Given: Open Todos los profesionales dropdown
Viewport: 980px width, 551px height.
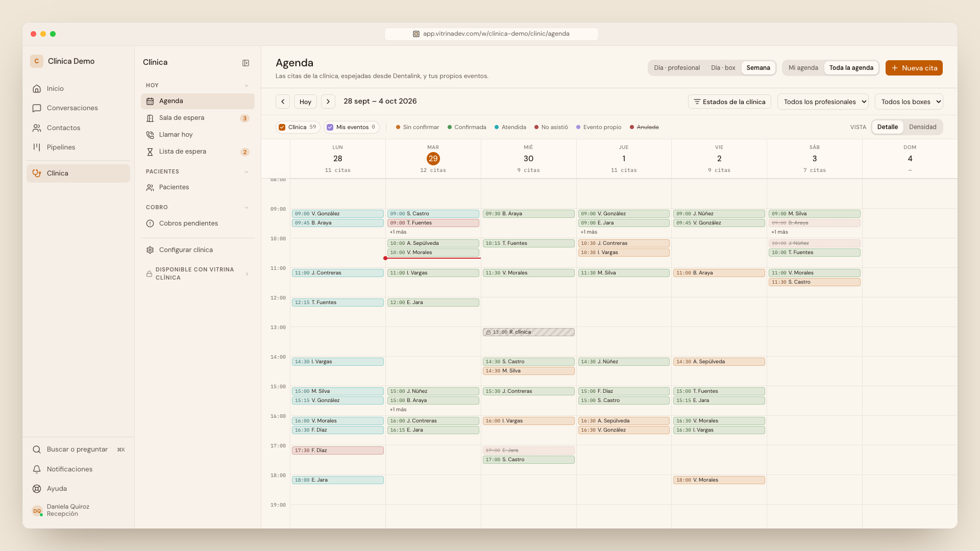Looking at the screenshot, I should (x=823, y=102).
